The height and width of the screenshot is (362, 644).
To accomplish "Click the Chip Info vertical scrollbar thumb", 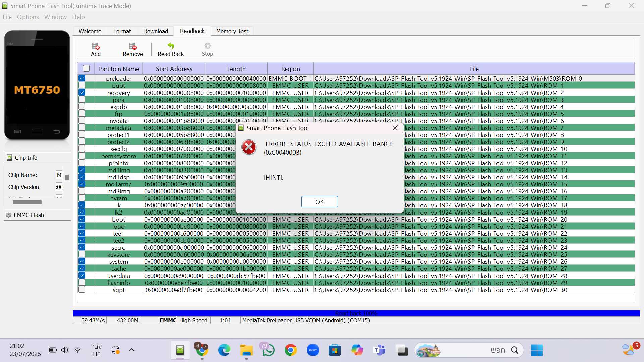I will (x=67, y=177).
